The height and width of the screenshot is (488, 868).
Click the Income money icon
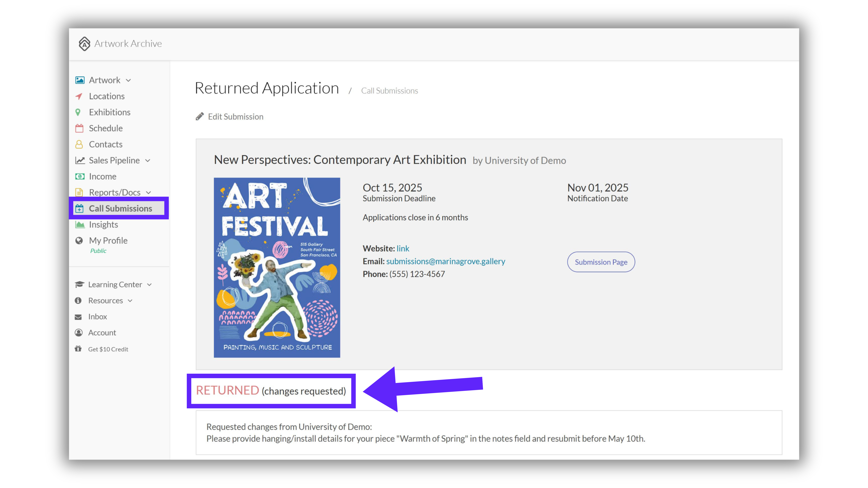[x=80, y=177]
